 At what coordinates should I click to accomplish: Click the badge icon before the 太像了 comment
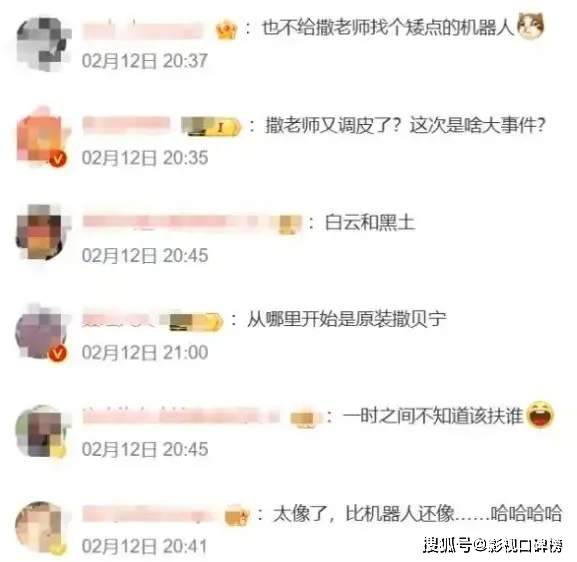pyautogui.click(x=237, y=515)
